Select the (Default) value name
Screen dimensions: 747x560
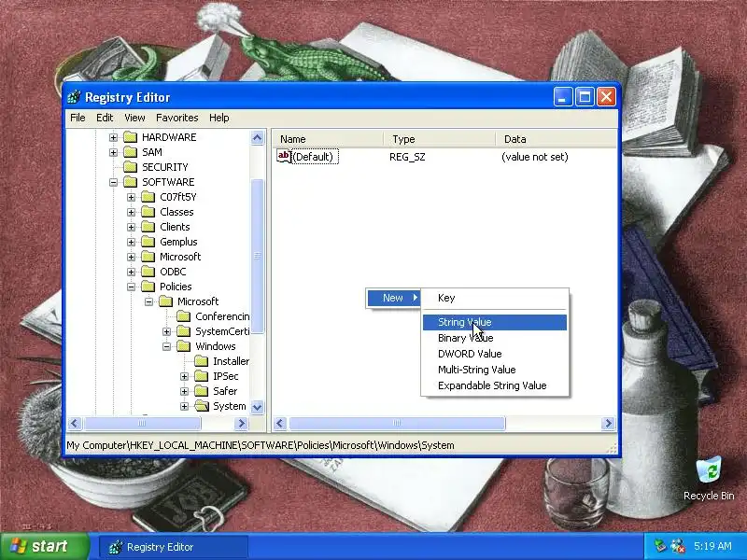[x=316, y=157]
